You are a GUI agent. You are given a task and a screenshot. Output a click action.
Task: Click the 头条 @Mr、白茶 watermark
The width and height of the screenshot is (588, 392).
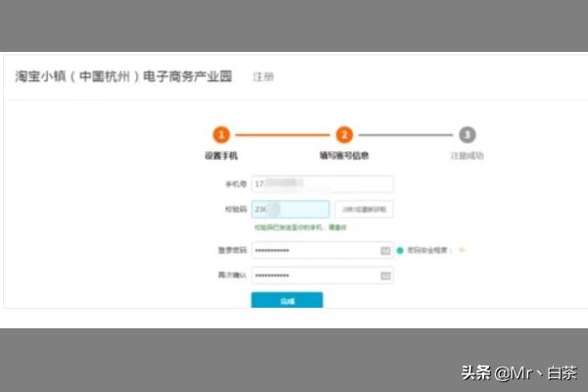520,372
